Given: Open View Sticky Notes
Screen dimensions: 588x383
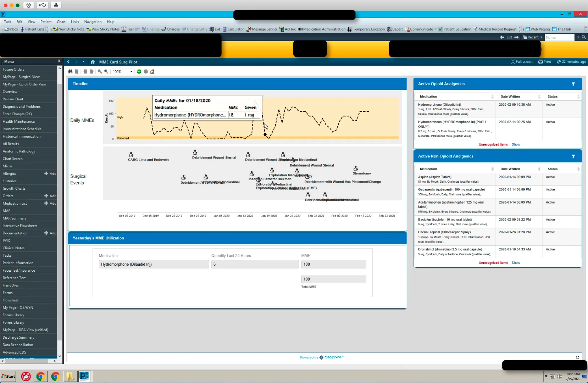Looking at the screenshot, I should 103,29.
